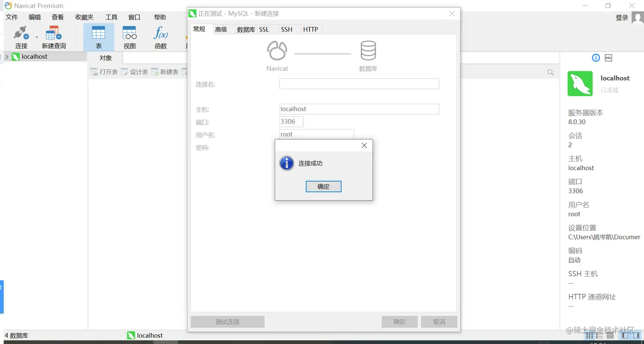Close the 连接成功 message box
The width and height of the screenshot is (644, 344).
[x=364, y=145]
